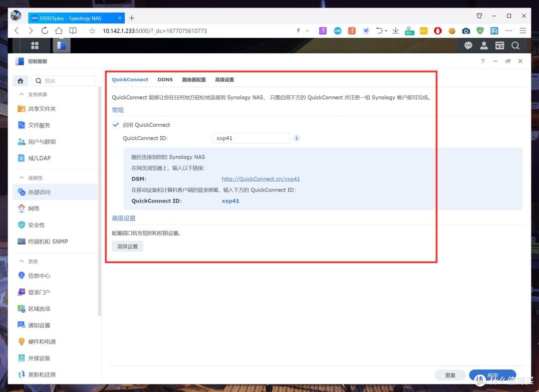Collapse the 文件共享 sidebar section
Screen dimensions: 539x392
(21, 94)
